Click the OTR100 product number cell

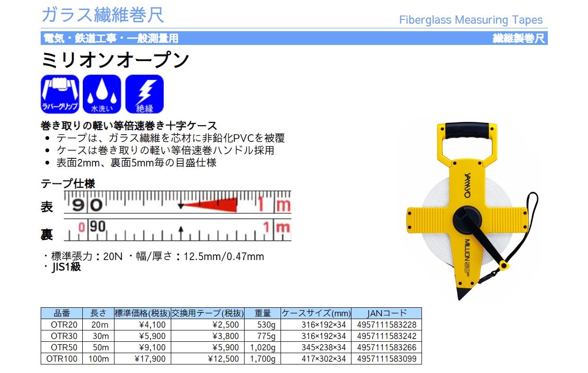point(62,359)
